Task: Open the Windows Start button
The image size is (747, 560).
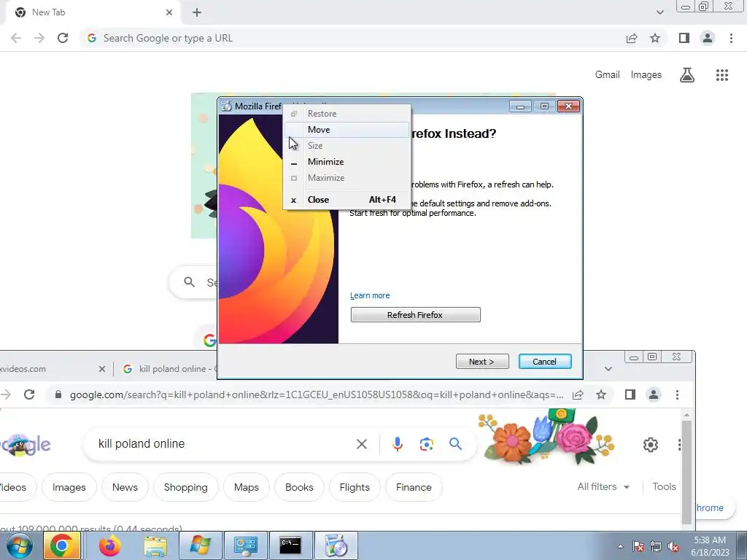Action: coord(20,545)
